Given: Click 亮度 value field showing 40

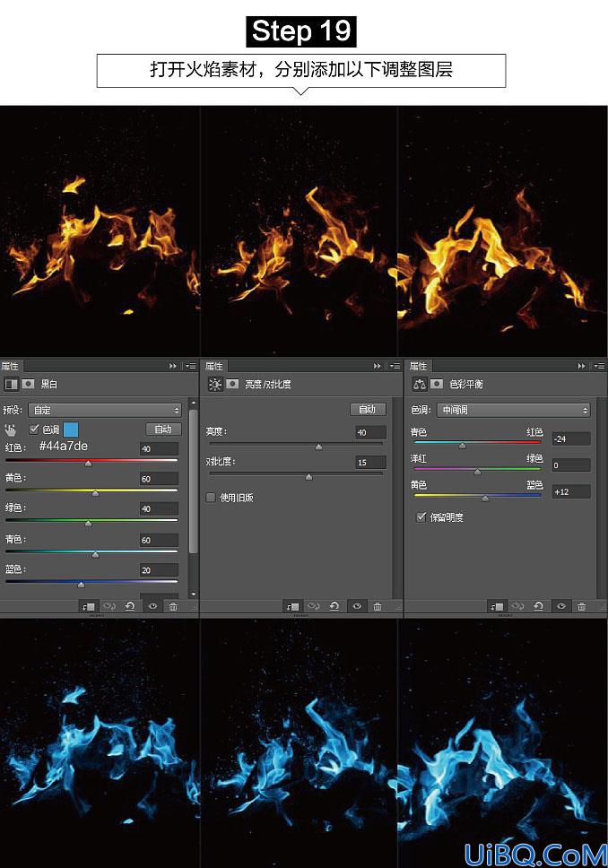Looking at the screenshot, I should pos(370,432).
